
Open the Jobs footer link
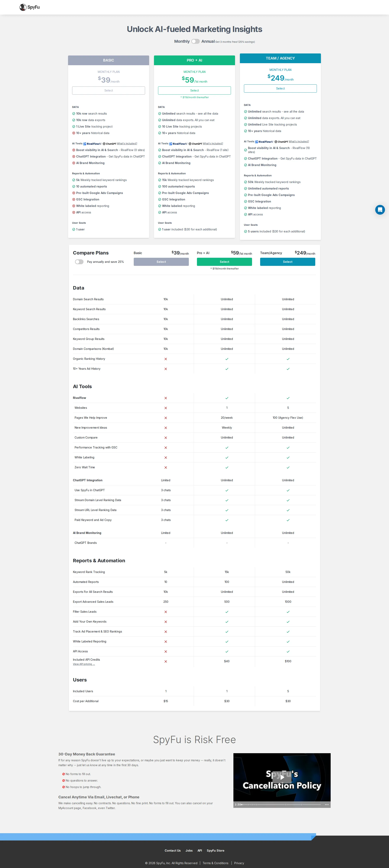(x=189, y=850)
